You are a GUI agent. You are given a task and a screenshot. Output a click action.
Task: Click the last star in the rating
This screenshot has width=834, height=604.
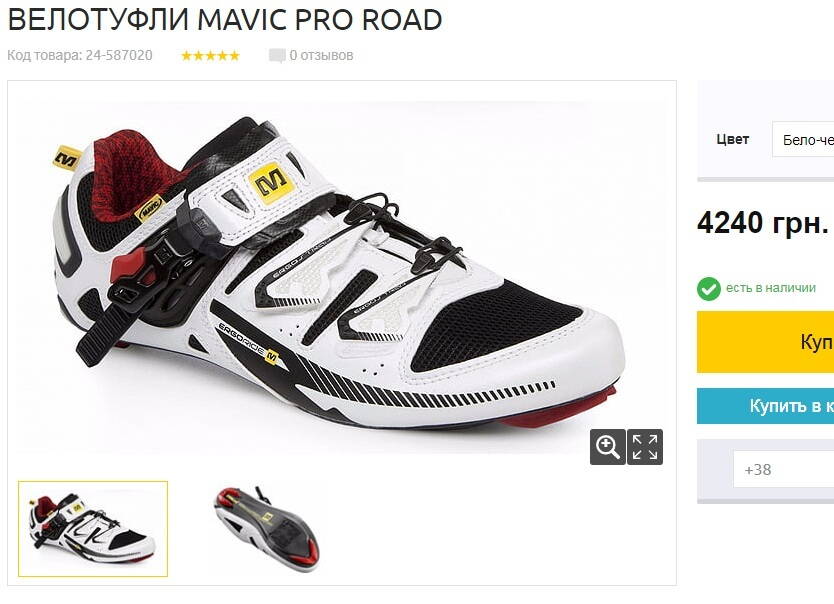click(x=235, y=55)
